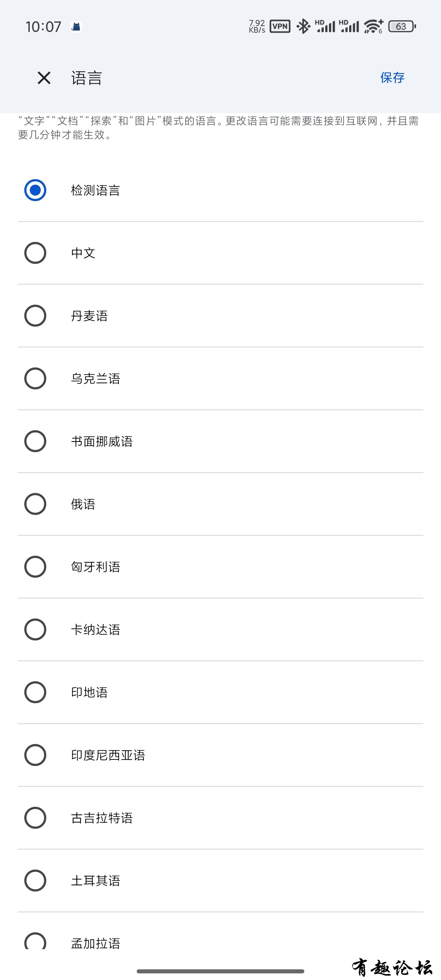Select the 丹麦语 radio button
This screenshot has width=441, height=980.
(x=220, y=316)
